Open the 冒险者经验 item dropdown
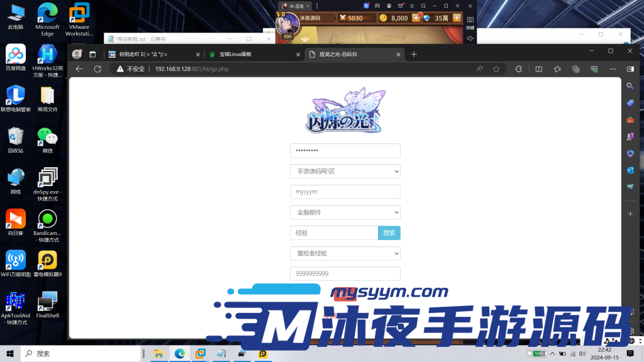This screenshot has height=362, width=644. point(345,253)
